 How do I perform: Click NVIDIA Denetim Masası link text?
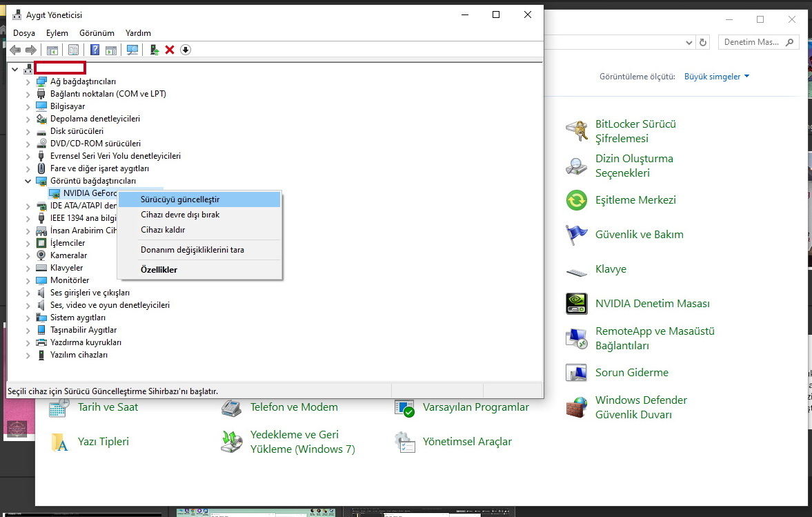tap(653, 304)
